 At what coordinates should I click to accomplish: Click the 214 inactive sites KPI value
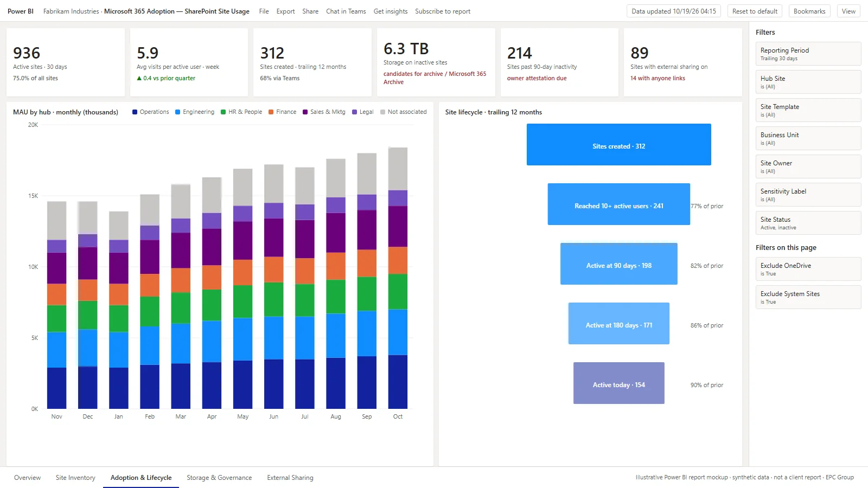[x=520, y=53]
